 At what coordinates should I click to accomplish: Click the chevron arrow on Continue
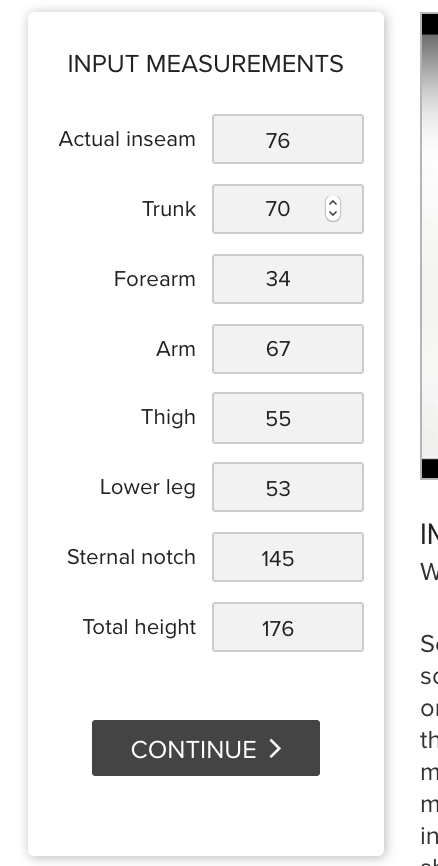[x=275, y=748]
